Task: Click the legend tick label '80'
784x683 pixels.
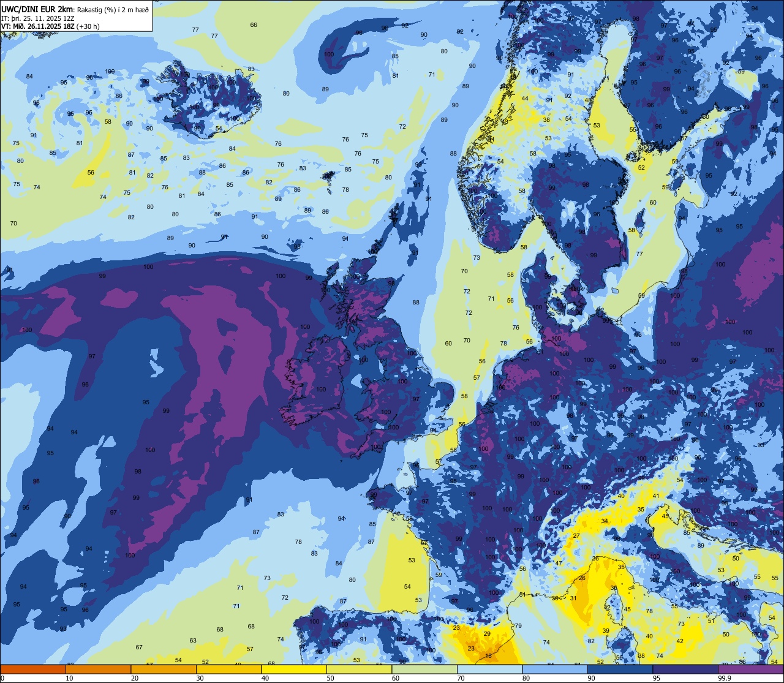Action: 526,678
